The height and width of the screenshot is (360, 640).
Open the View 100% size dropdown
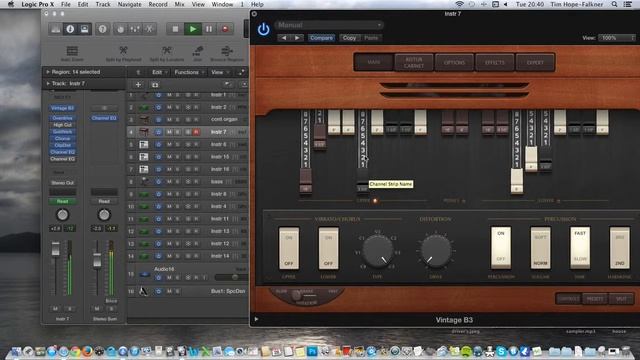[617, 38]
